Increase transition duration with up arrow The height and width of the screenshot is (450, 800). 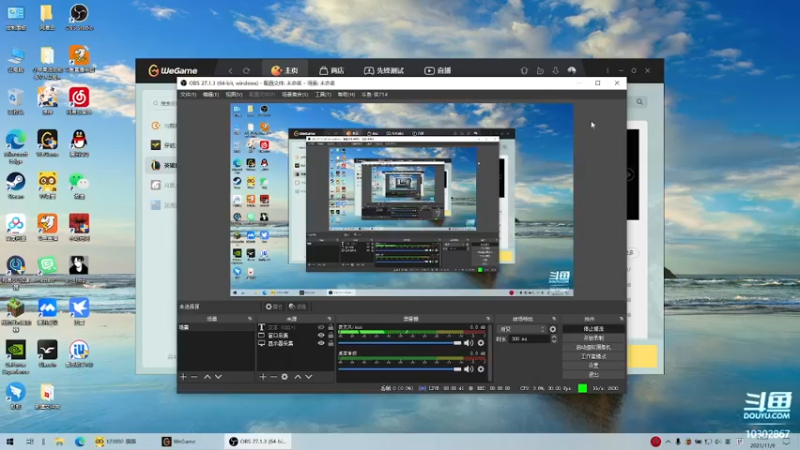click(x=554, y=337)
